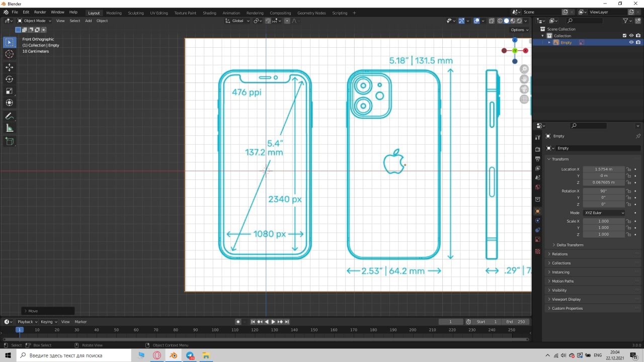Switch to the Modeling workspace tab
This screenshot has height=362, width=644.
tap(114, 13)
